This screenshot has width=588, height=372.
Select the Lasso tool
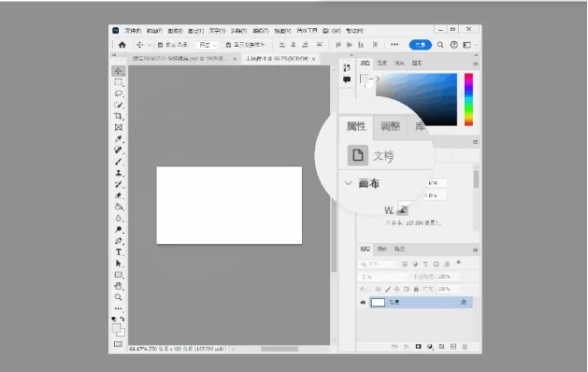coord(119,93)
